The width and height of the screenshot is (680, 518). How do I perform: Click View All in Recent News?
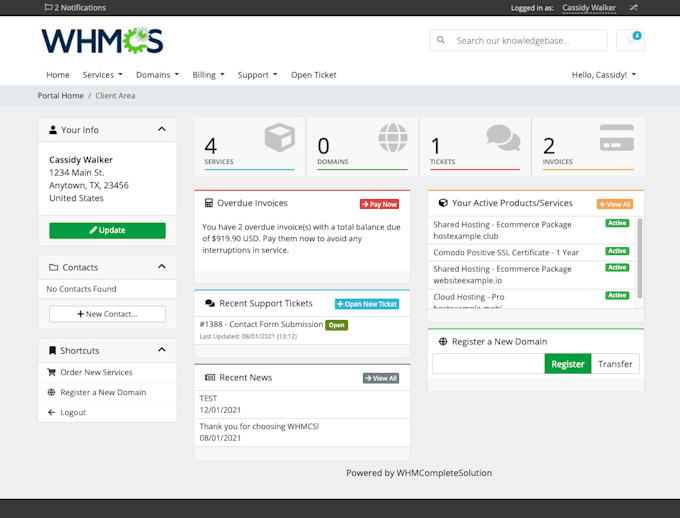(x=381, y=378)
